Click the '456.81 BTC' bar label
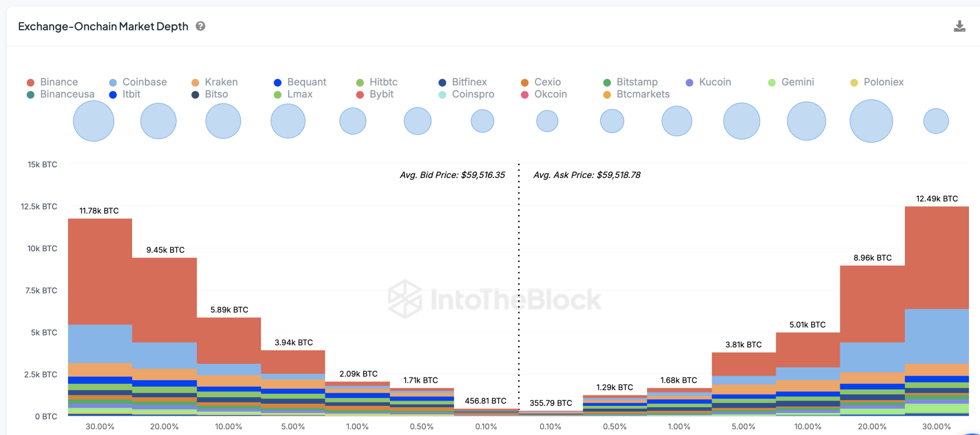This screenshot has width=980, height=435. 486,401
